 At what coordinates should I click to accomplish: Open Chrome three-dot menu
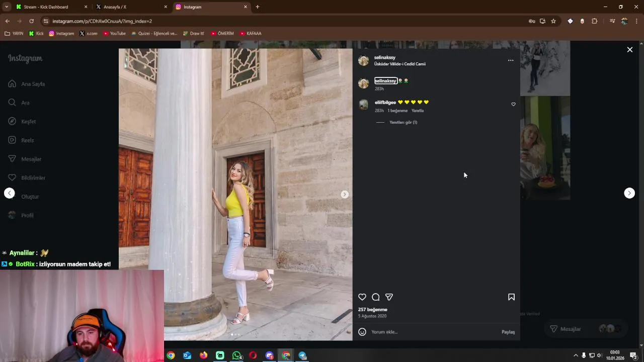(636, 21)
